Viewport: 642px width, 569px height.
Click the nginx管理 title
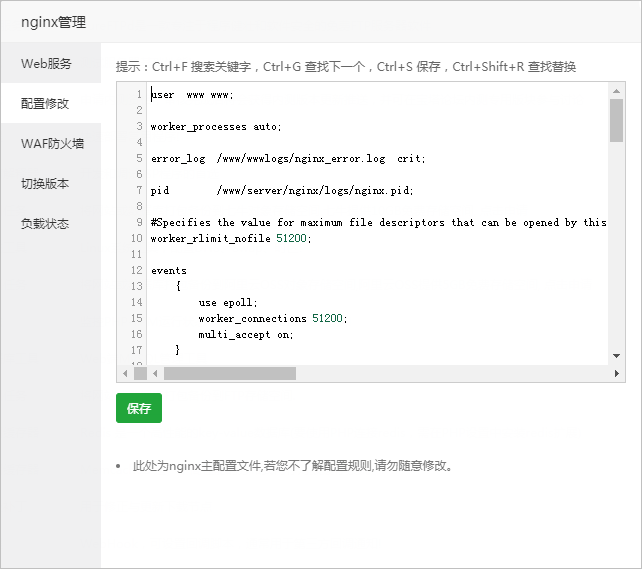(x=54, y=22)
